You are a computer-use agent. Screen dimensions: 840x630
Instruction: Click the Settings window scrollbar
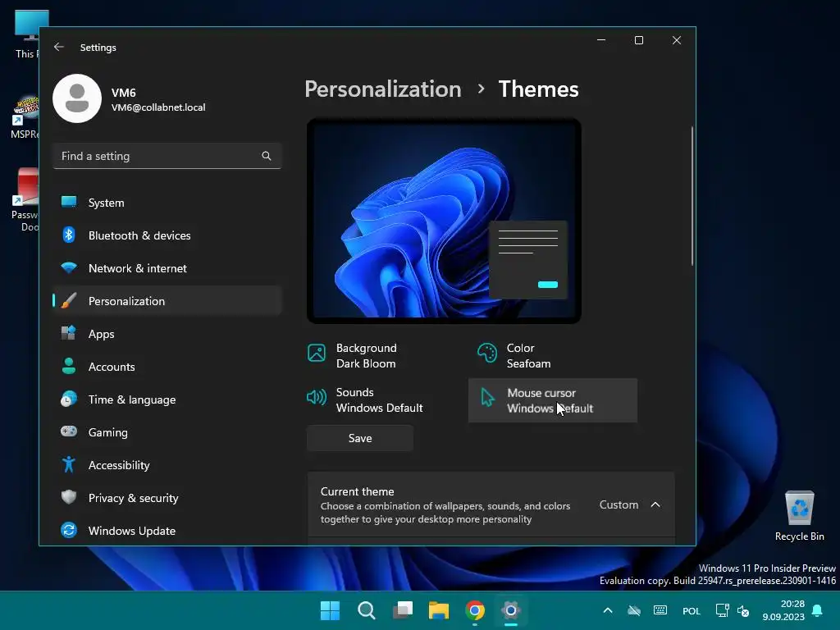pyautogui.click(x=692, y=196)
